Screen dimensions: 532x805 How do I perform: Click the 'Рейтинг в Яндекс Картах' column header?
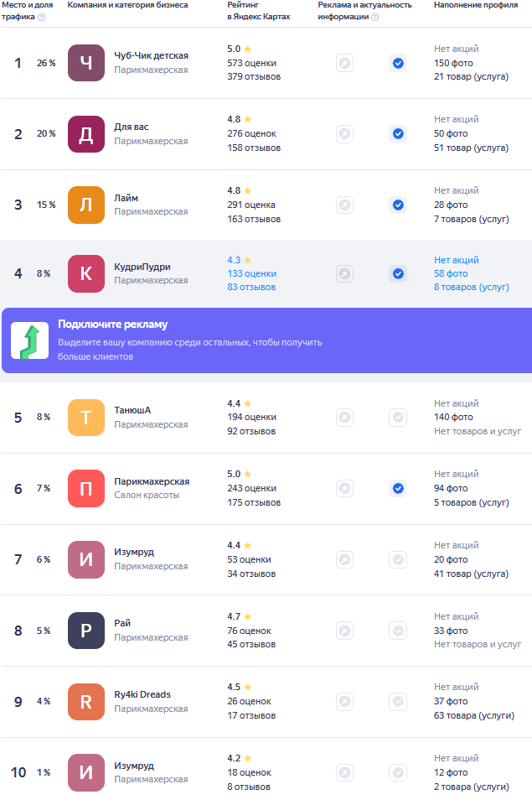259,10
